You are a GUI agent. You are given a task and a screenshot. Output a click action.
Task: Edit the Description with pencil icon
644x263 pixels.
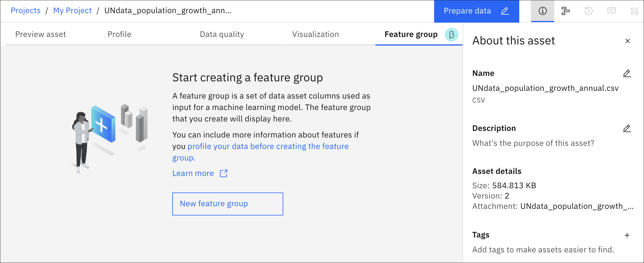pos(627,128)
